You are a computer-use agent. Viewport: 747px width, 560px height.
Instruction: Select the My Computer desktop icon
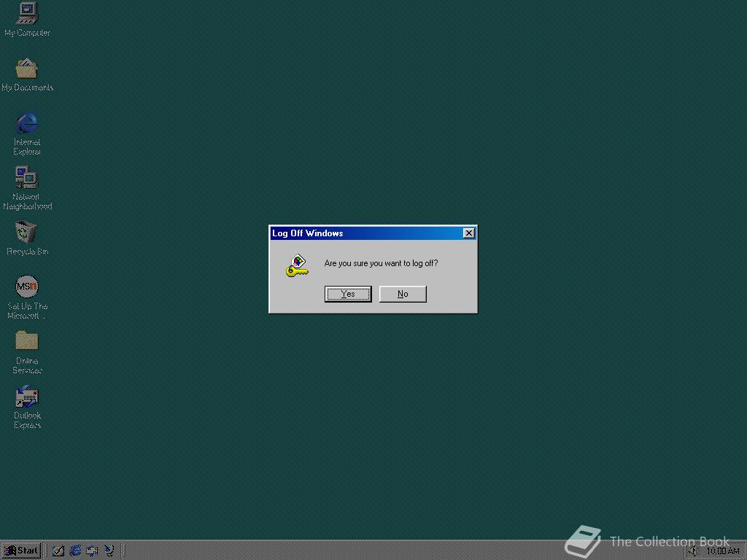pyautogui.click(x=27, y=20)
